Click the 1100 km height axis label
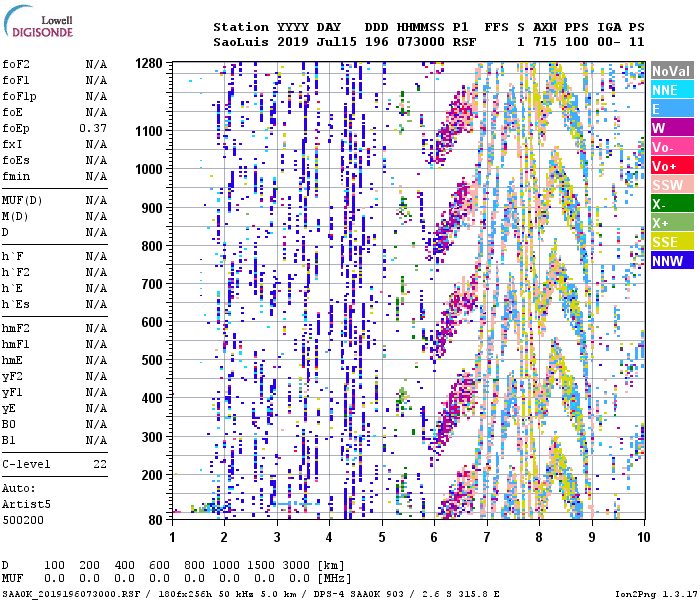 click(x=149, y=131)
